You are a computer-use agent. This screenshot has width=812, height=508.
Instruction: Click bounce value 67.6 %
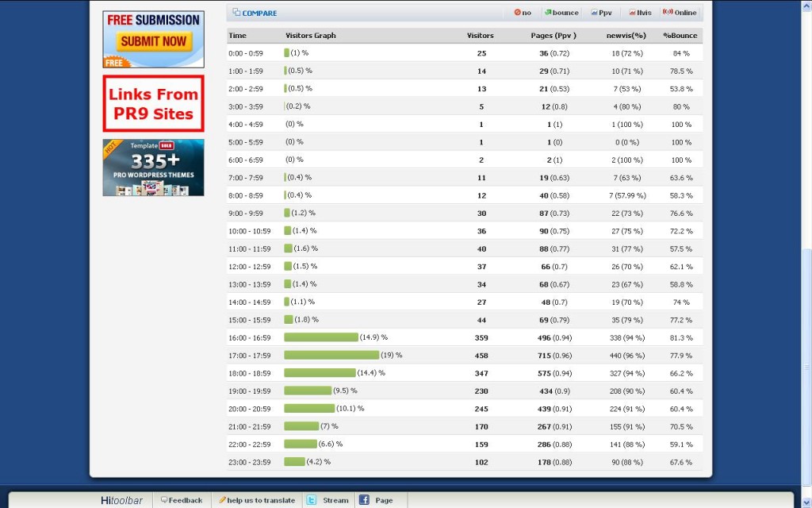tap(681, 463)
